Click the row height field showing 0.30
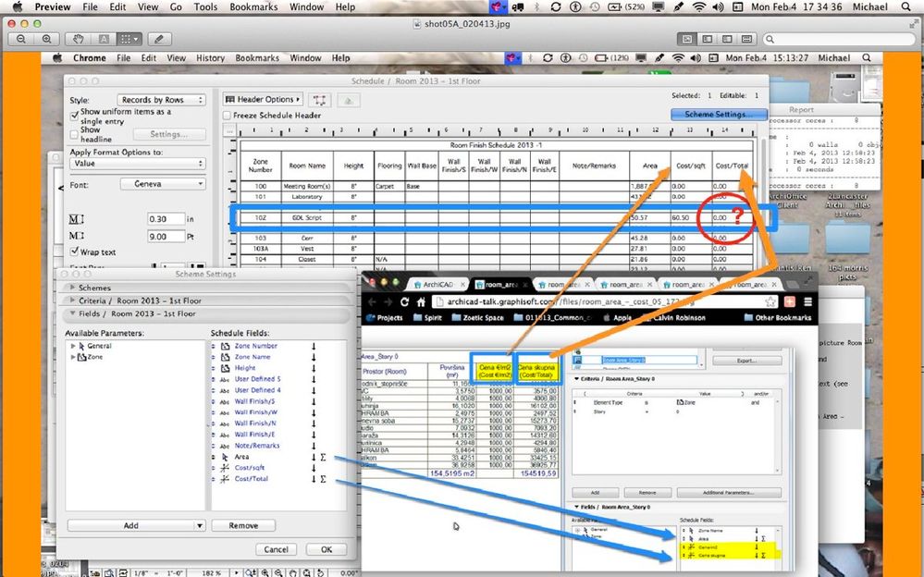 (x=166, y=218)
